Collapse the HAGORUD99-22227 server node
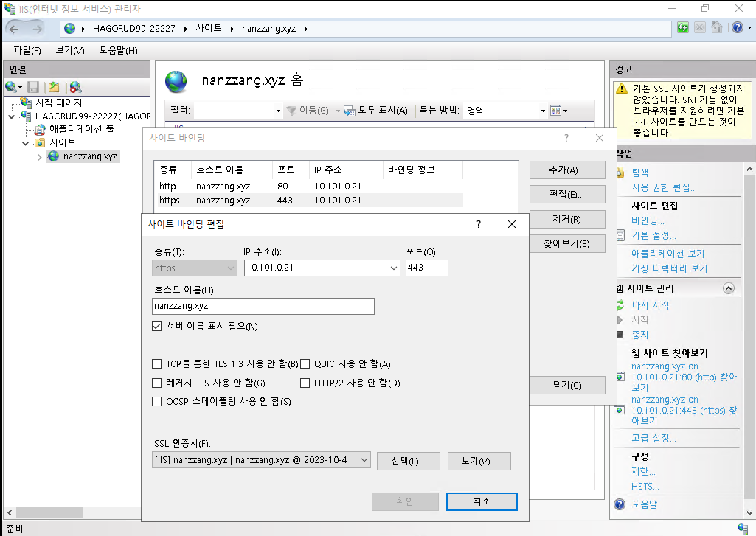Image resolution: width=756 pixels, height=536 pixels. click(x=12, y=116)
